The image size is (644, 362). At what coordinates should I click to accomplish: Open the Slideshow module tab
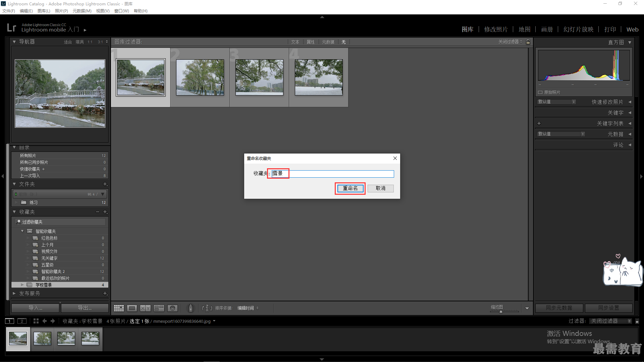(578, 29)
